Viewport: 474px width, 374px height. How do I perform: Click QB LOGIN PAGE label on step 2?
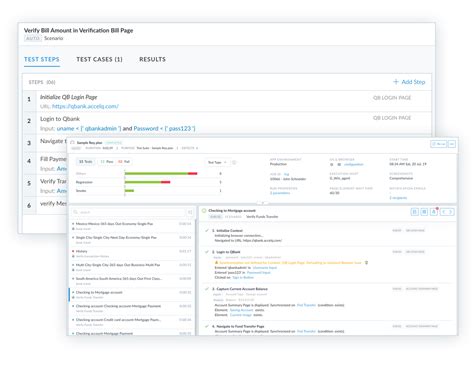point(392,118)
